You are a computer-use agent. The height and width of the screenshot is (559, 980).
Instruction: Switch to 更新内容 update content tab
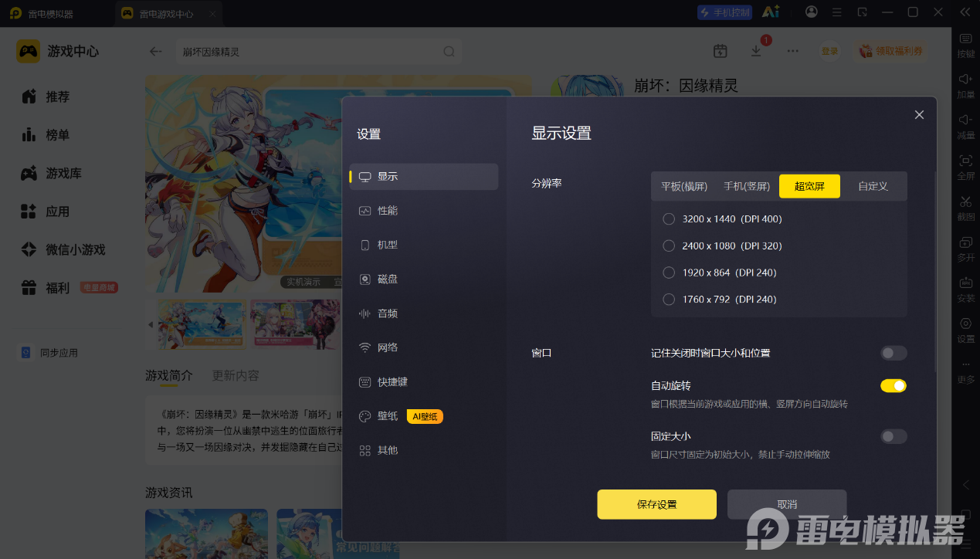(236, 375)
